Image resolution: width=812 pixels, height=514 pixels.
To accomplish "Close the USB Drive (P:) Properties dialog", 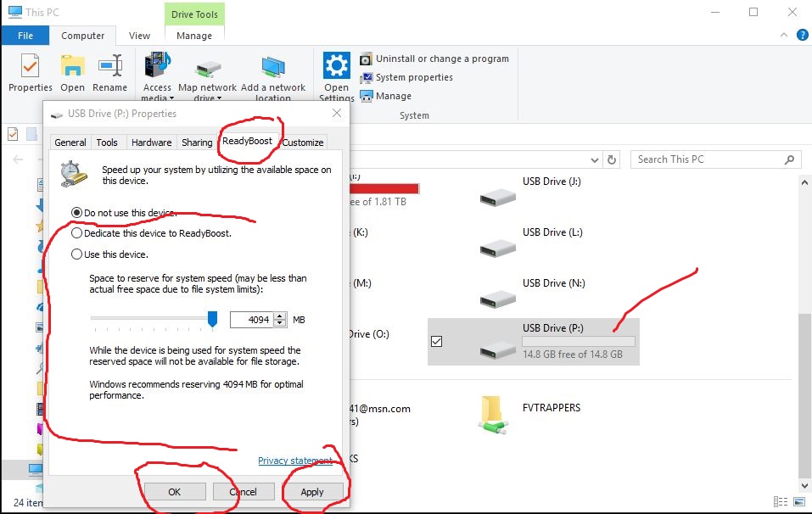I will click(x=337, y=113).
